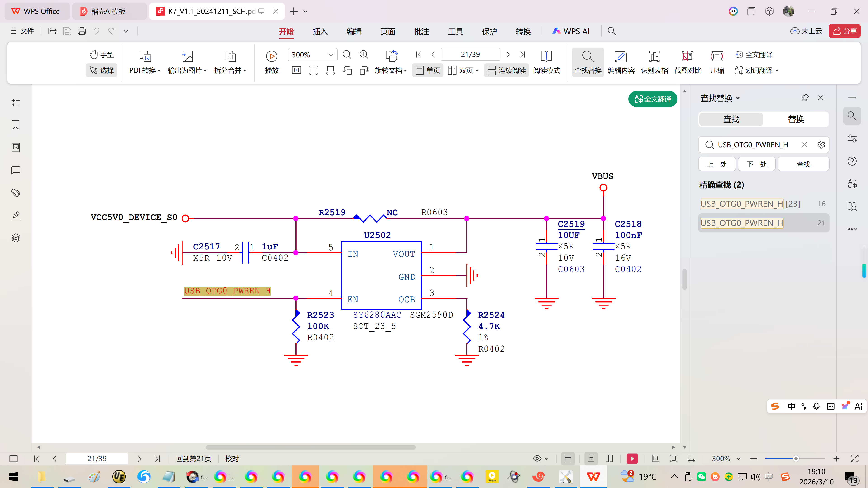This screenshot has width=868, height=488.
Task: Switch to the Replace tab
Action: click(x=796, y=119)
